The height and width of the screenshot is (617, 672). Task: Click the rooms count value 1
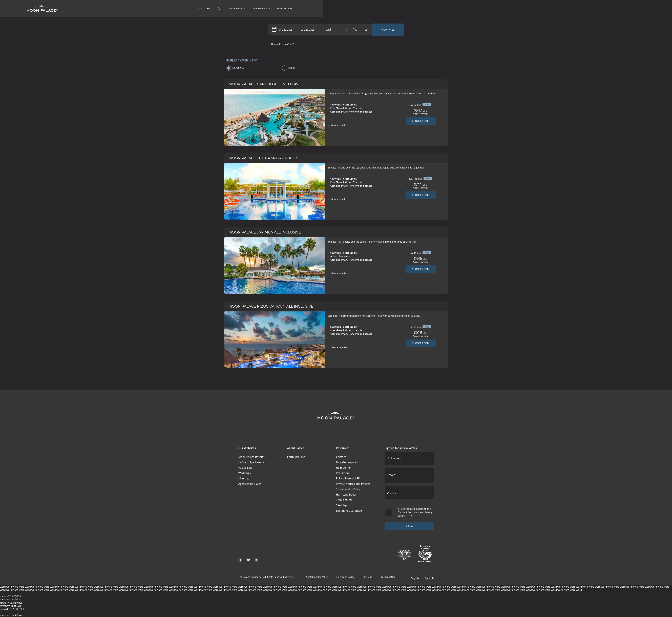click(340, 30)
